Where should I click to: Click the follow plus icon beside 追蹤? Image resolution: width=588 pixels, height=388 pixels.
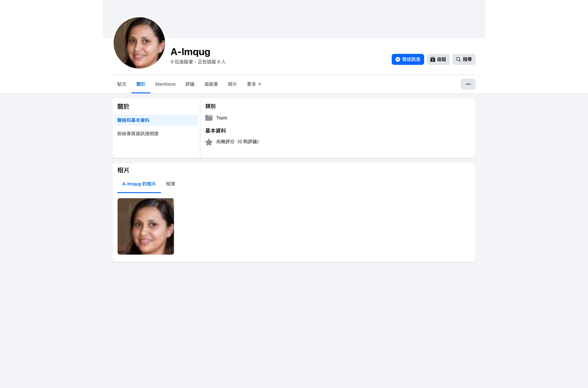[433, 59]
